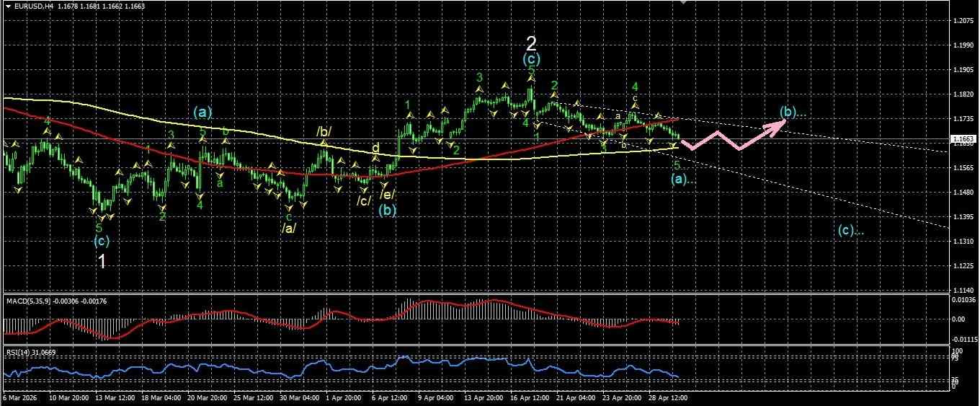This screenshot has width=980, height=406.
Task: Click the 6 Mar 2026 time label
Action: [20, 398]
